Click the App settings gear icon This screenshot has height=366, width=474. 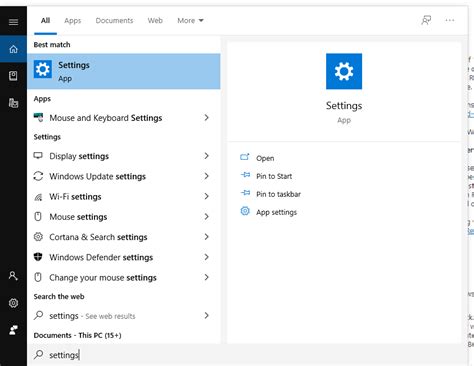point(245,211)
